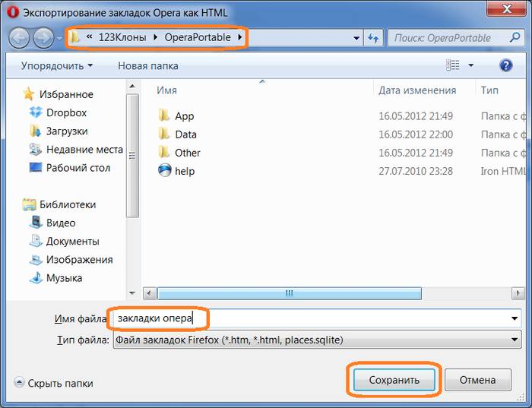Click the Back navigation arrow button
The image size is (532, 408).
(20, 37)
